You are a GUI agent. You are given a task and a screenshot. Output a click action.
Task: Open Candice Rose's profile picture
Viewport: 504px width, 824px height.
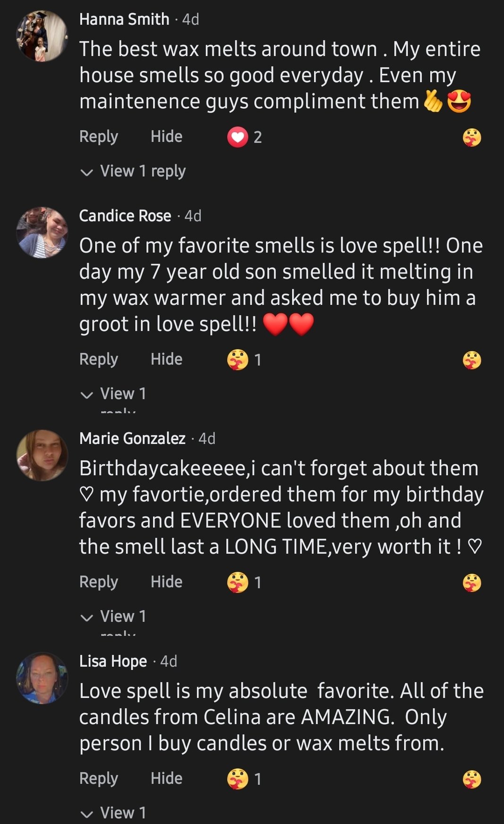tap(42, 232)
